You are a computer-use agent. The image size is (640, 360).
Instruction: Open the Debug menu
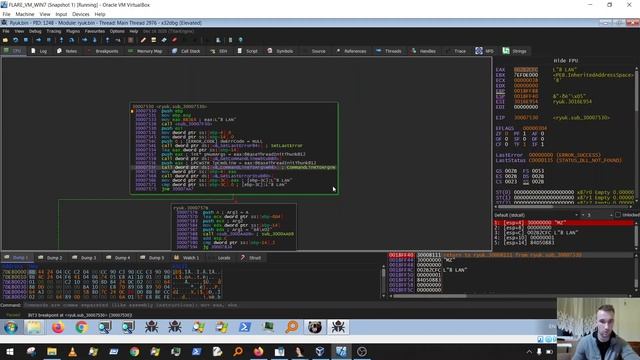(35, 31)
